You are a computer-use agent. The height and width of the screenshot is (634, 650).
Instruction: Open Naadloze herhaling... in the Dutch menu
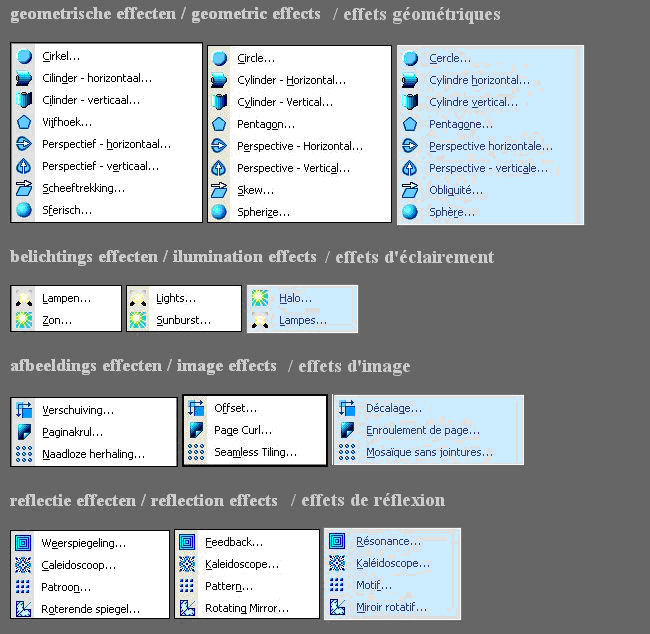(93, 454)
